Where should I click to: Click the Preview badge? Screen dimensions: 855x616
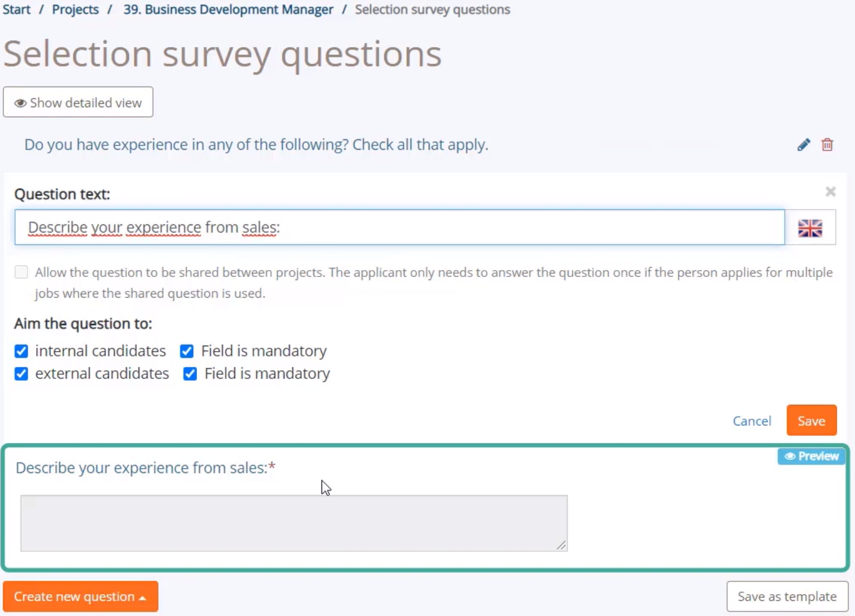click(x=812, y=456)
